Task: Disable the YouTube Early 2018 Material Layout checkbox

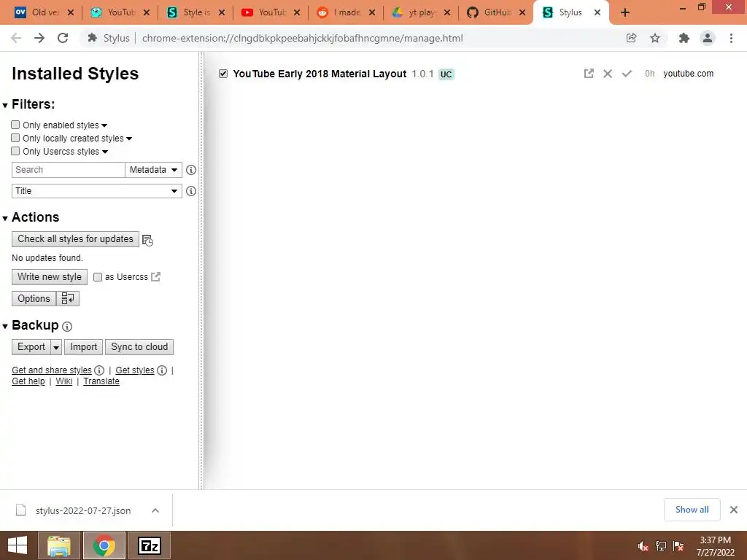Action: [x=223, y=74]
